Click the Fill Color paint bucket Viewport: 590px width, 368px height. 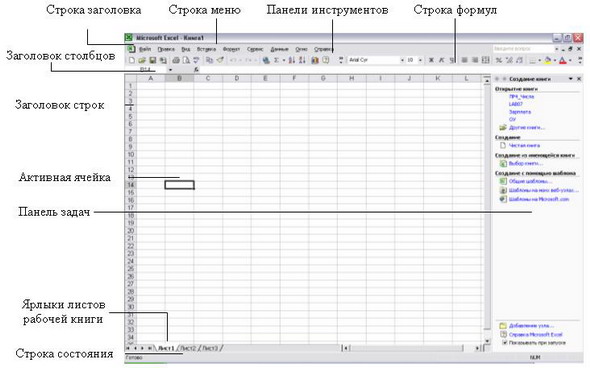pos(548,60)
